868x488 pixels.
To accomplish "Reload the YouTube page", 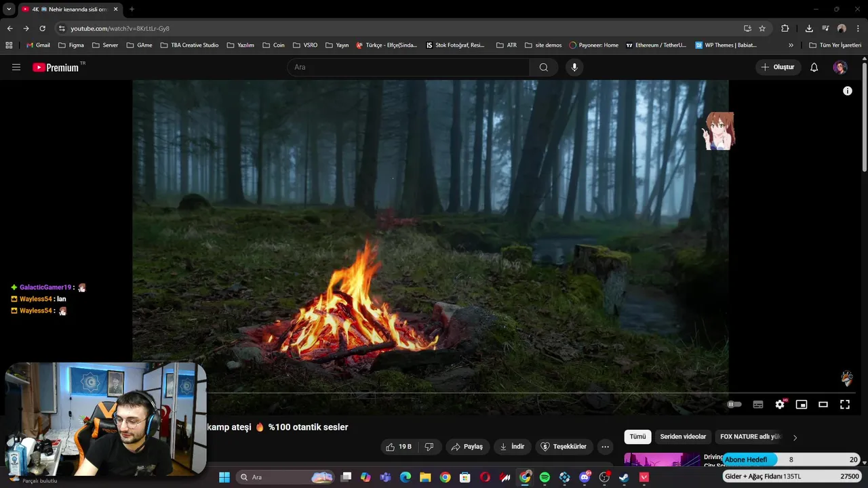I will click(x=42, y=28).
